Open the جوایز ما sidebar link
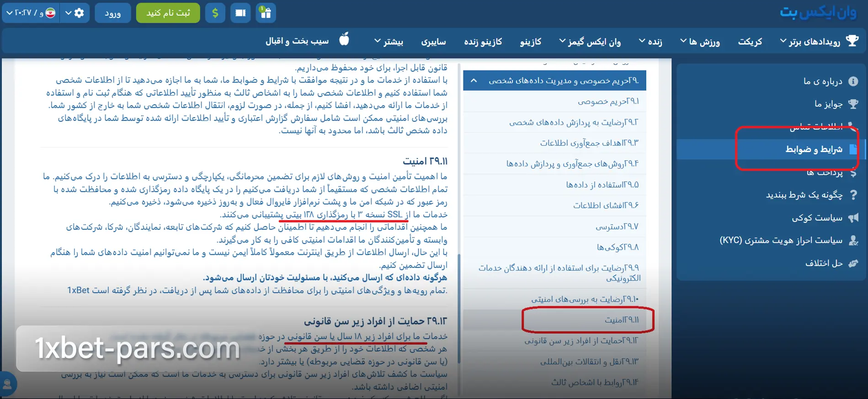The image size is (868, 399). 828,104
